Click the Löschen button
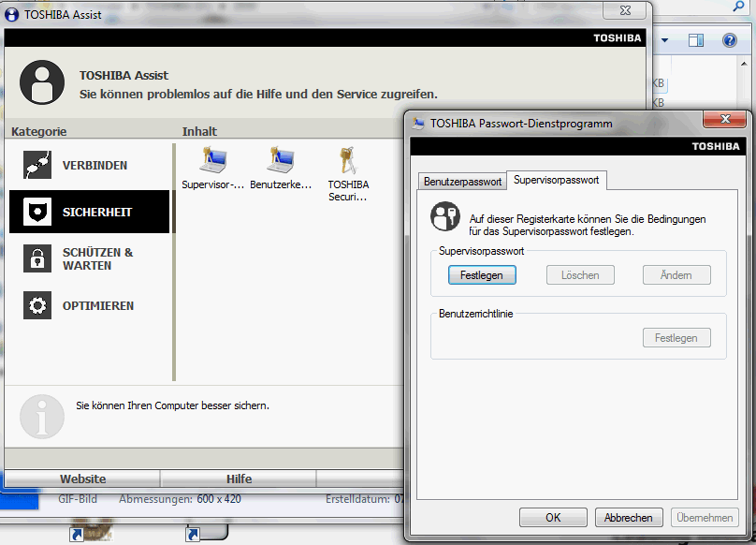This screenshot has height=545, width=756. 580,275
